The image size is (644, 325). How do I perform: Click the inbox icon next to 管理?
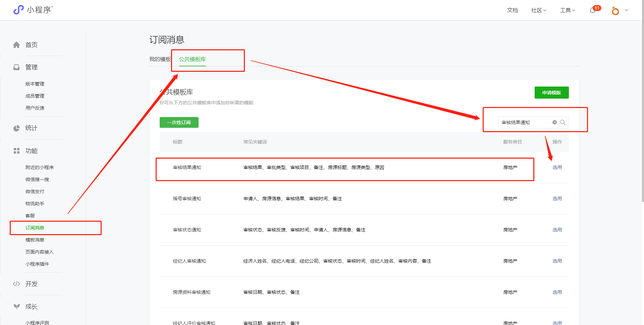pos(16,67)
